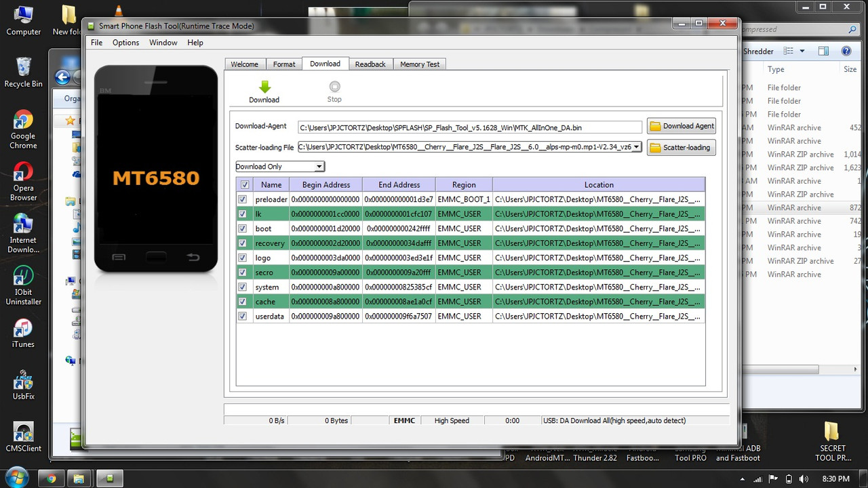This screenshot has height=488, width=868.
Task: Open Chrome from the taskbar
Action: click(52, 479)
